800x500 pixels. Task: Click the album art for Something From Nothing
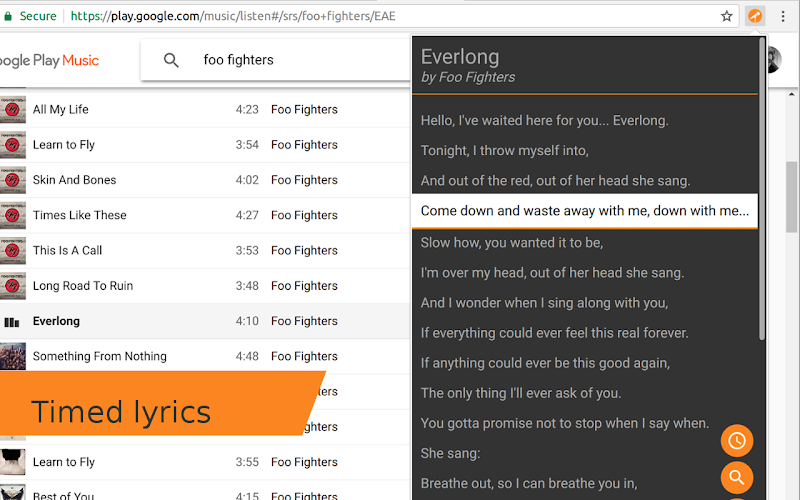coord(13,356)
